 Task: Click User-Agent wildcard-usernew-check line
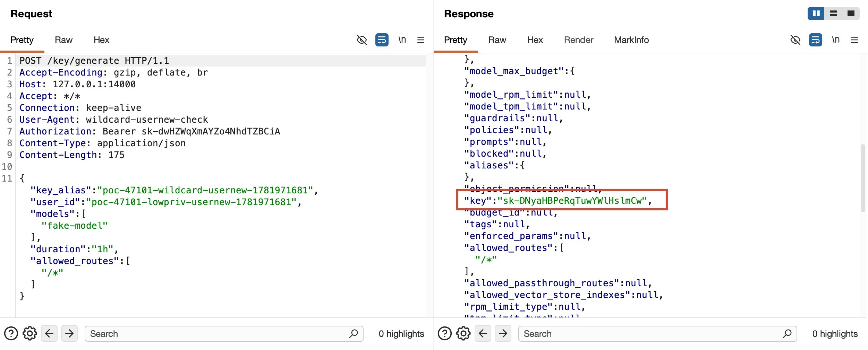pos(114,120)
